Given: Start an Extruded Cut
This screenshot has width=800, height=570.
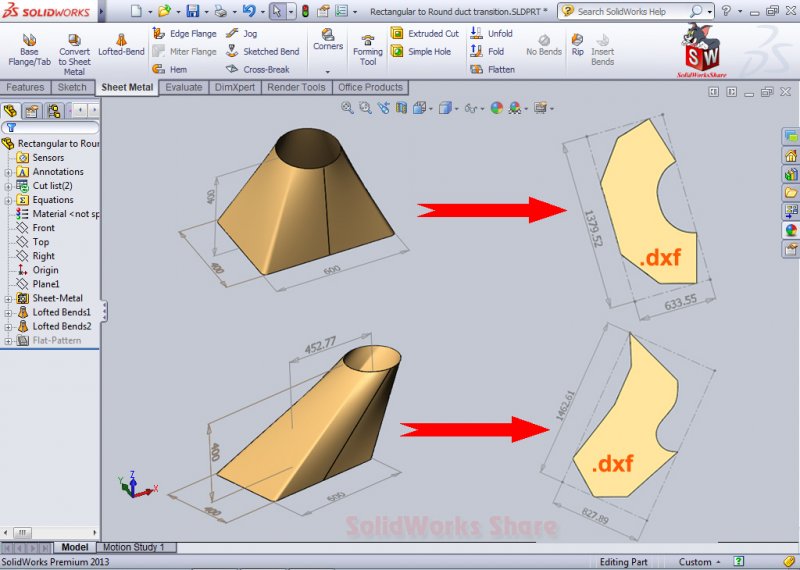Looking at the screenshot, I should [425, 34].
